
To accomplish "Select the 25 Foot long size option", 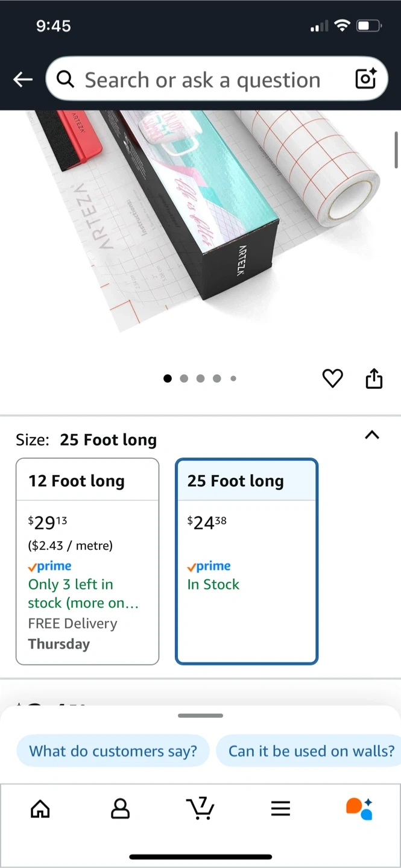I will (247, 561).
